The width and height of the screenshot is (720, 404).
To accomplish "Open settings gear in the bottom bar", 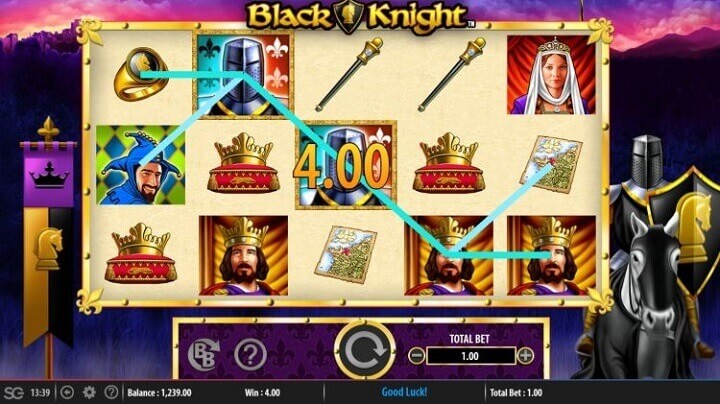I will [x=89, y=393].
